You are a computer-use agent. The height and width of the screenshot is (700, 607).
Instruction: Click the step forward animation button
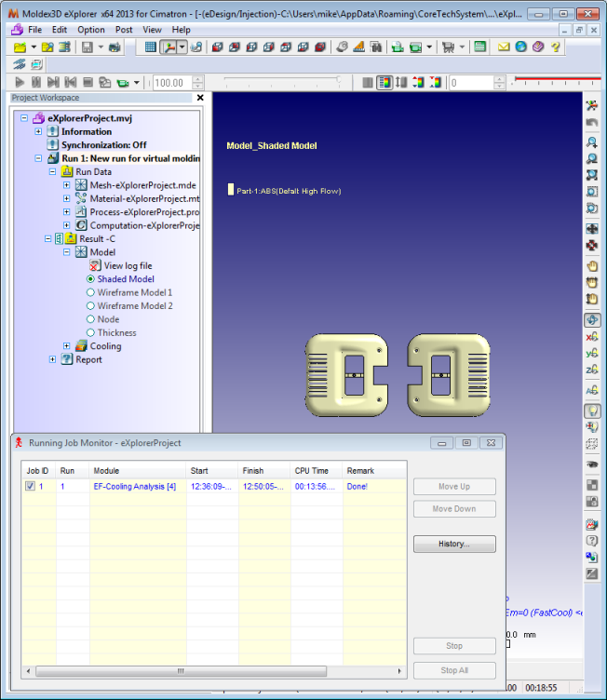tap(53, 83)
